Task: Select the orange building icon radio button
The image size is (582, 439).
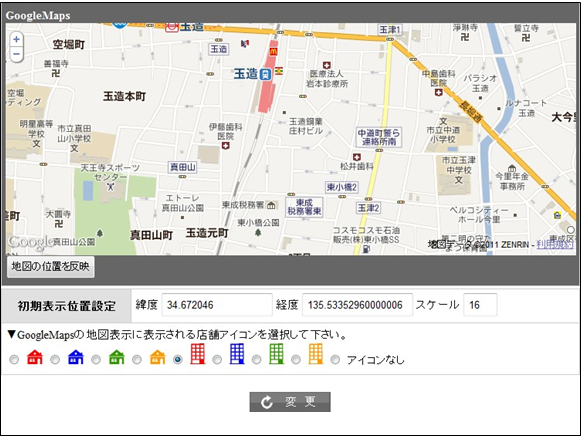Action: (x=295, y=360)
